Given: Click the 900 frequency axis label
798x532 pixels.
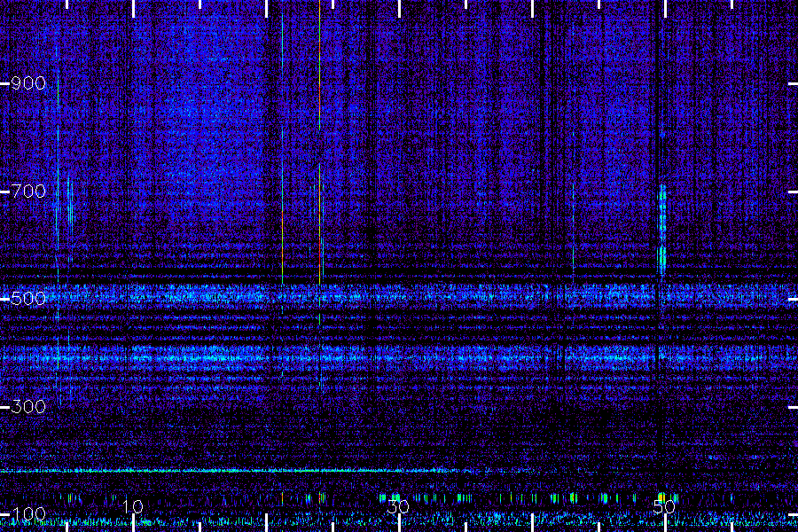Looking at the screenshot, I should tap(28, 83).
